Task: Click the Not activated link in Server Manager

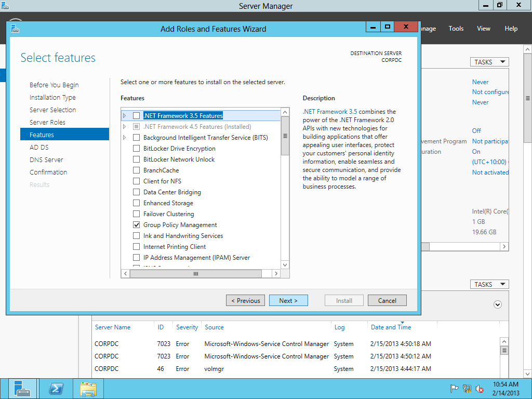Action: 490,172
